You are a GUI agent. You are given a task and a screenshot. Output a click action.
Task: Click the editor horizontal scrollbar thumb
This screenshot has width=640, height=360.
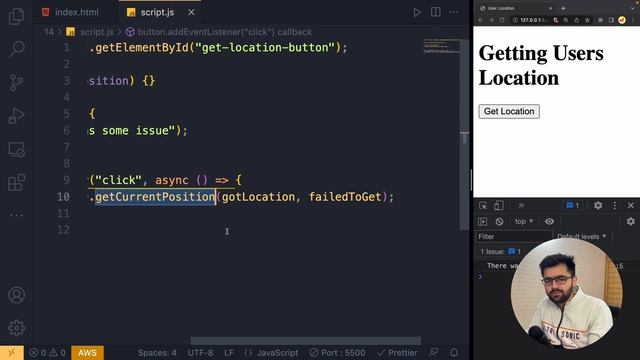[x=305, y=340]
